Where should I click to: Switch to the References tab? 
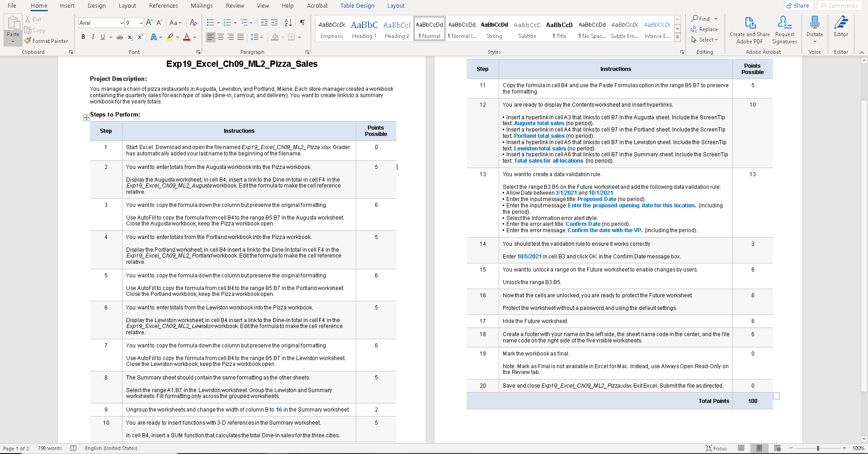[x=164, y=5]
